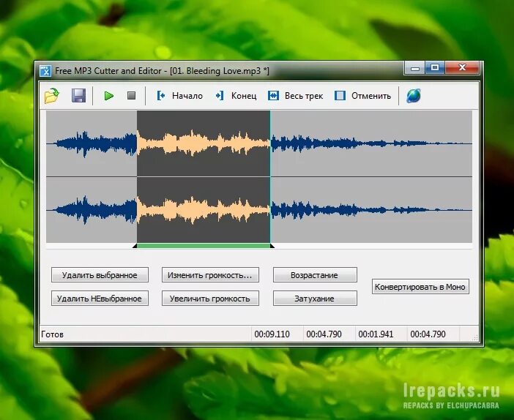
Task: Minimize the Free MP3 Cutter window
Action: pyautogui.click(x=415, y=68)
